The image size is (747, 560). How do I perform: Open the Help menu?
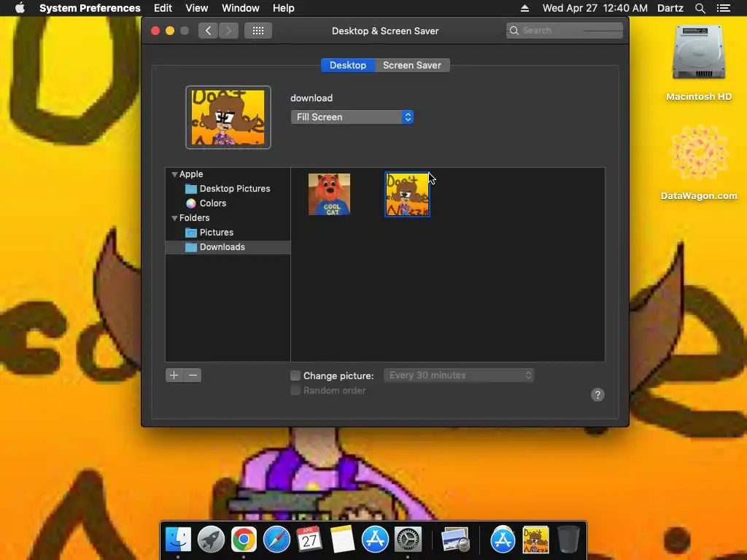[x=284, y=8]
